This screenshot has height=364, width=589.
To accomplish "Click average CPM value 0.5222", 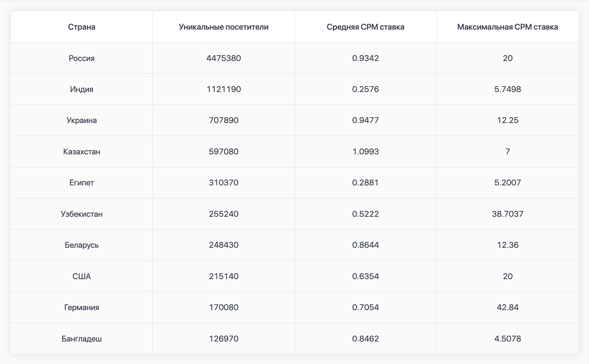I will click(365, 214).
